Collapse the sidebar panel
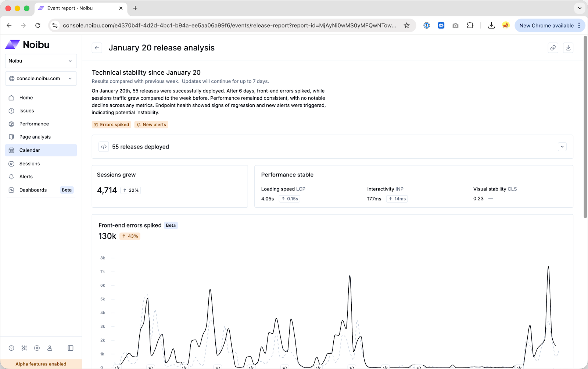The height and width of the screenshot is (369, 588). (x=71, y=348)
